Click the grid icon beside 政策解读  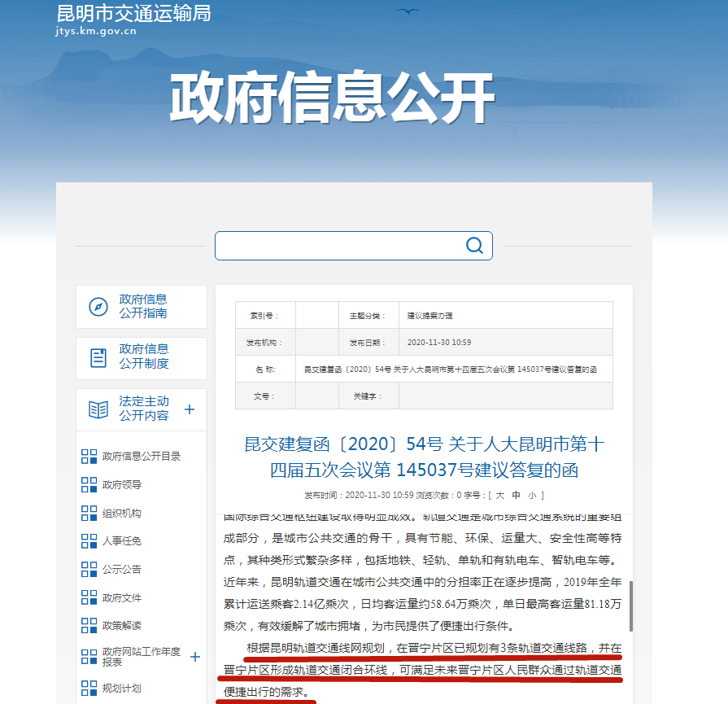click(x=89, y=626)
